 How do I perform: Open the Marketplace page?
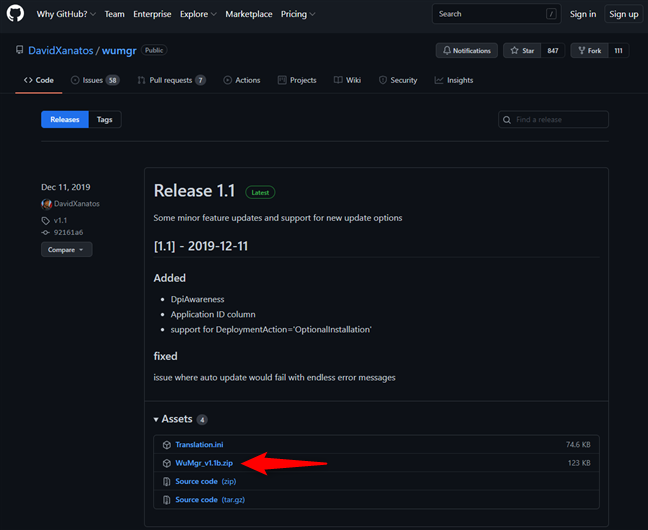coord(249,14)
